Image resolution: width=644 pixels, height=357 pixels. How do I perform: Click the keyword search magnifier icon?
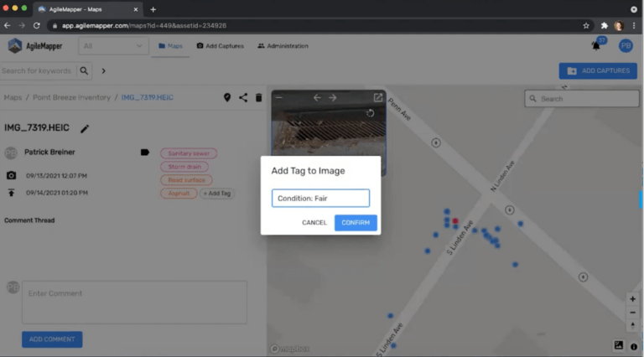pyautogui.click(x=84, y=70)
